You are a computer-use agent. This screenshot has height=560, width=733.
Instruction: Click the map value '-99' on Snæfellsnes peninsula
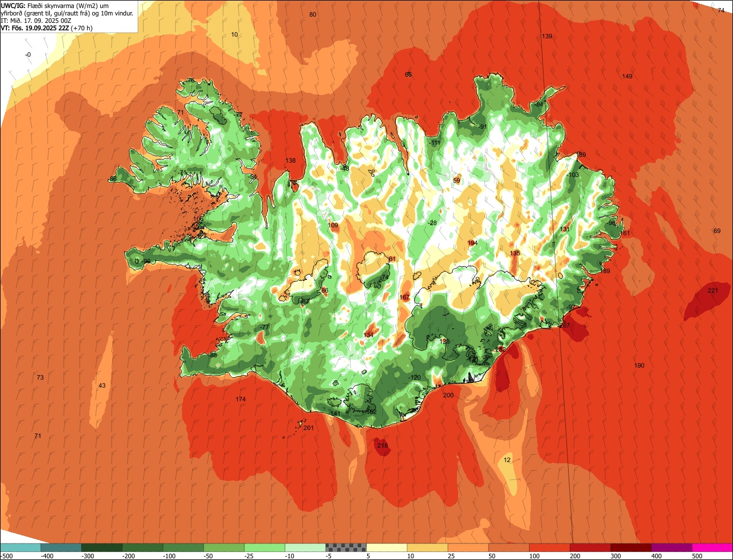pyautogui.click(x=146, y=261)
